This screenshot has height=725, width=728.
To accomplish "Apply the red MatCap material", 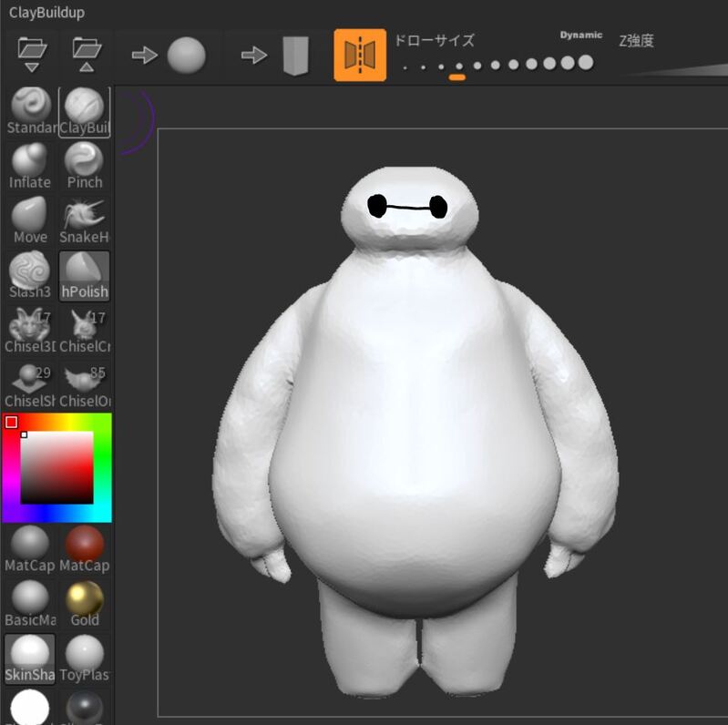I will 85,549.
